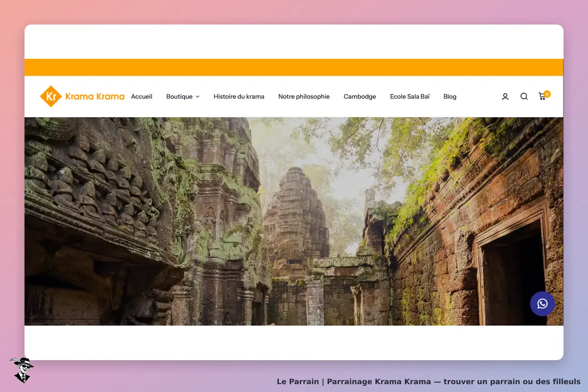Open Histoire du krama page
The height and width of the screenshot is (392, 588).
239,97
